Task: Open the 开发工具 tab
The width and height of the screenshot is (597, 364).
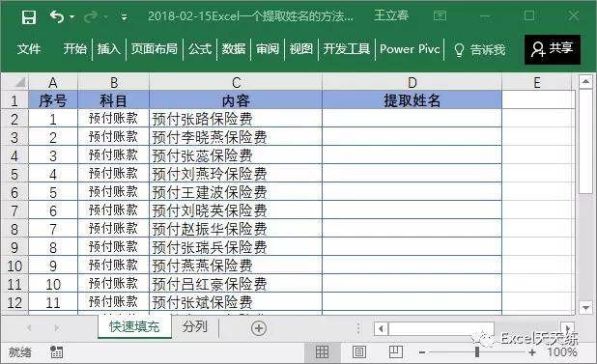Action: (347, 48)
